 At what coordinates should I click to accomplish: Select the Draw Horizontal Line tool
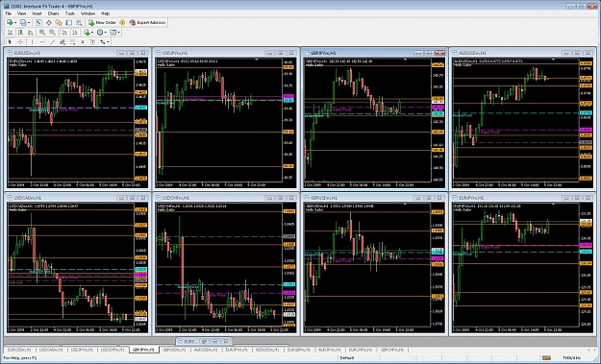(x=42, y=42)
